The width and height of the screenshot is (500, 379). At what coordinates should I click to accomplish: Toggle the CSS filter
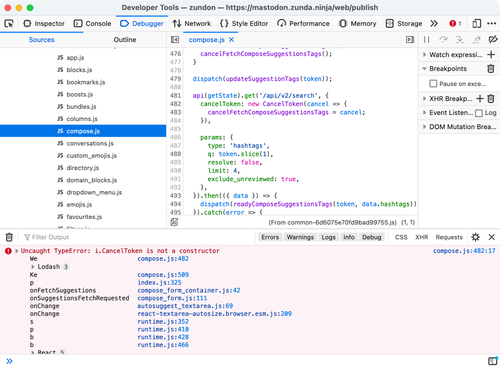(401, 237)
